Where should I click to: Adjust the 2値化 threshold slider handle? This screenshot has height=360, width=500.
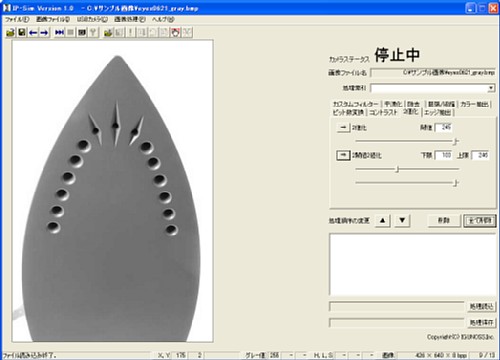[455, 141]
